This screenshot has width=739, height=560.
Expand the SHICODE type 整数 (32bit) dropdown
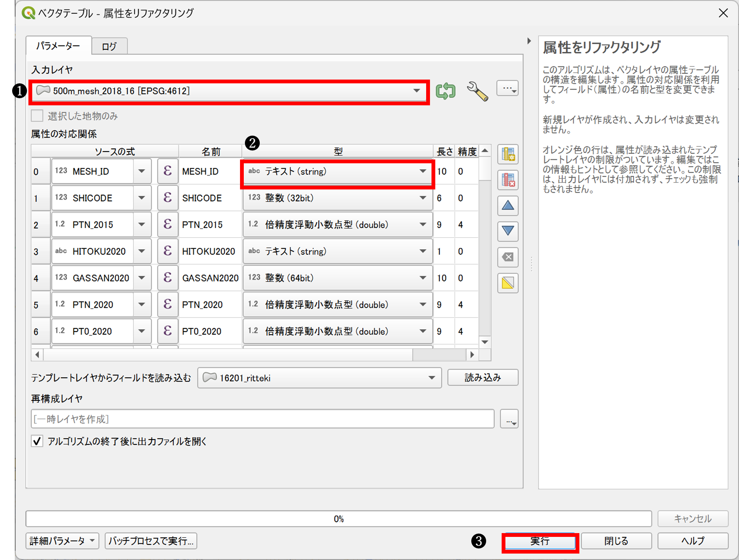(337, 198)
